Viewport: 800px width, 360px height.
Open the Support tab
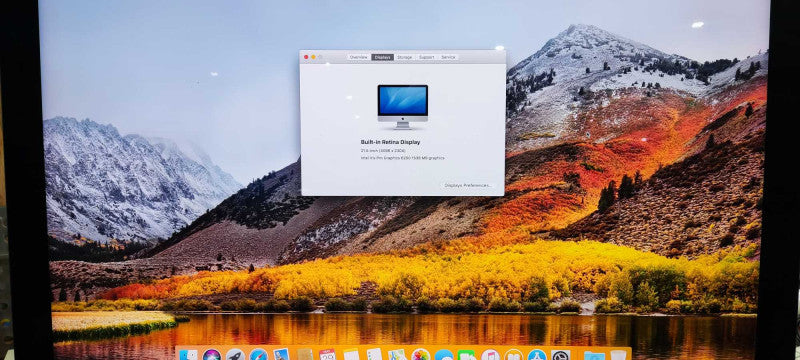[x=427, y=57]
